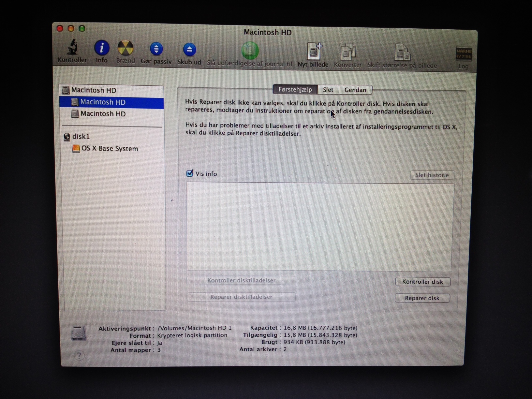532x399 pixels.
Task: Toggle the Vis info checkbox
Action: pos(190,173)
